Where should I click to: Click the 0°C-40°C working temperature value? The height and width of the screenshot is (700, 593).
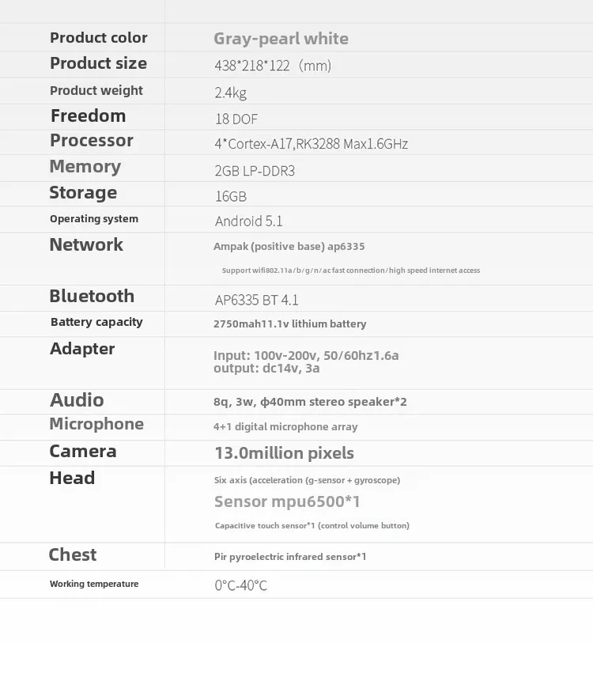click(240, 585)
